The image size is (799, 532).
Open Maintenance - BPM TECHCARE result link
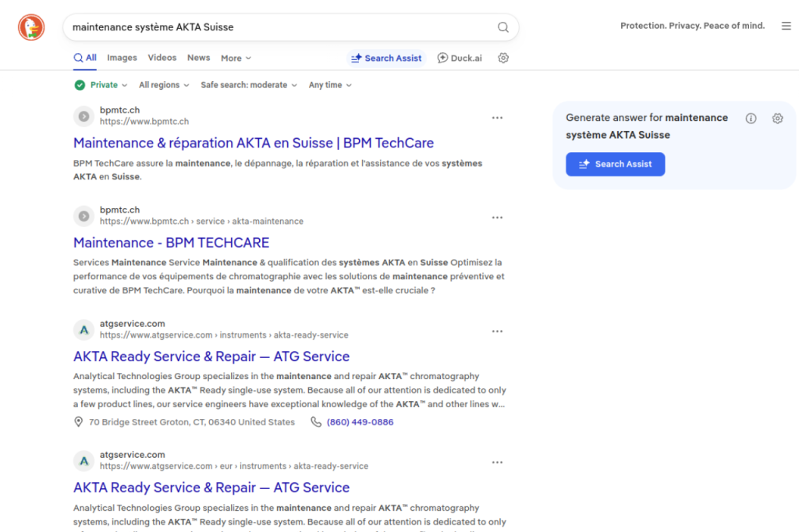pos(171,243)
